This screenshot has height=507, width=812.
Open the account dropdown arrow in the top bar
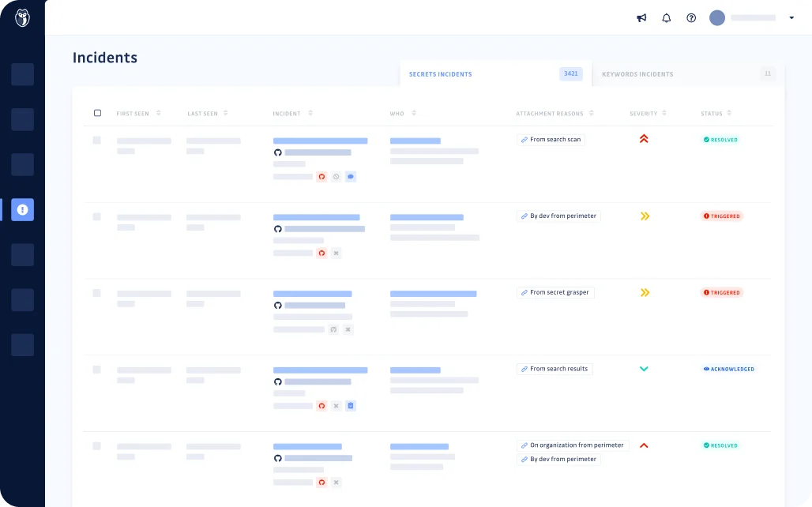pyautogui.click(x=791, y=17)
